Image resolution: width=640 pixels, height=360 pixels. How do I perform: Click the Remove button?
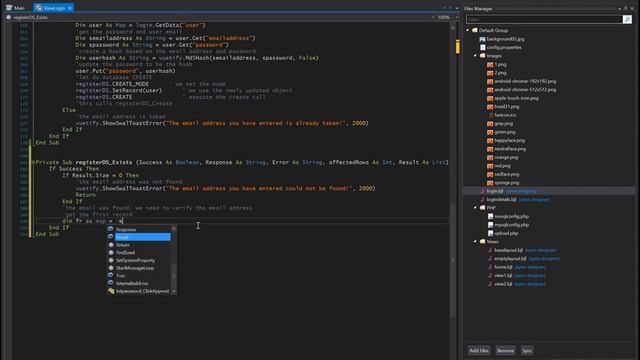pyautogui.click(x=505, y=351)
